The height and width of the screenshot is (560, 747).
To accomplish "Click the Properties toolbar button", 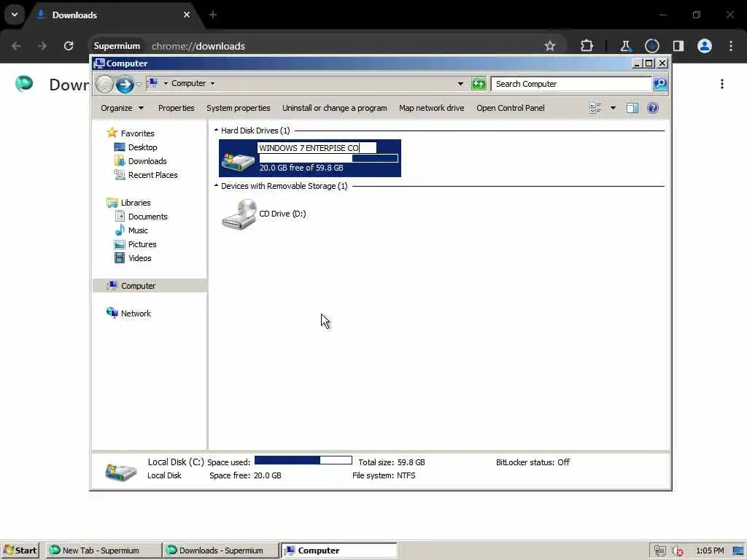I will coord(177,108).
